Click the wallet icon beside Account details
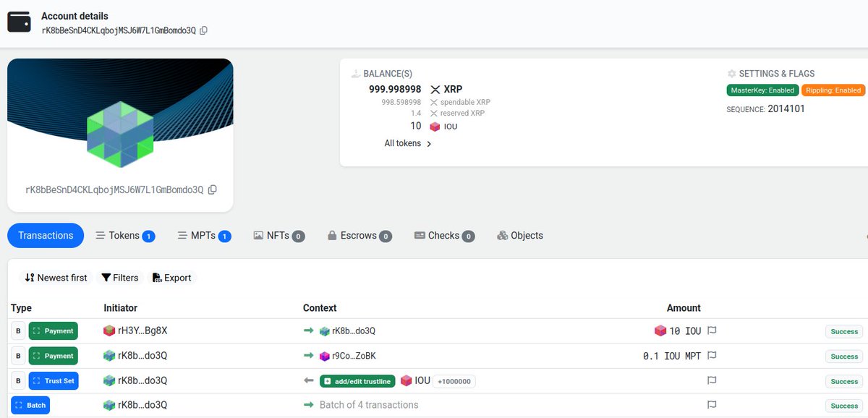868x418 pixels. 19,22
